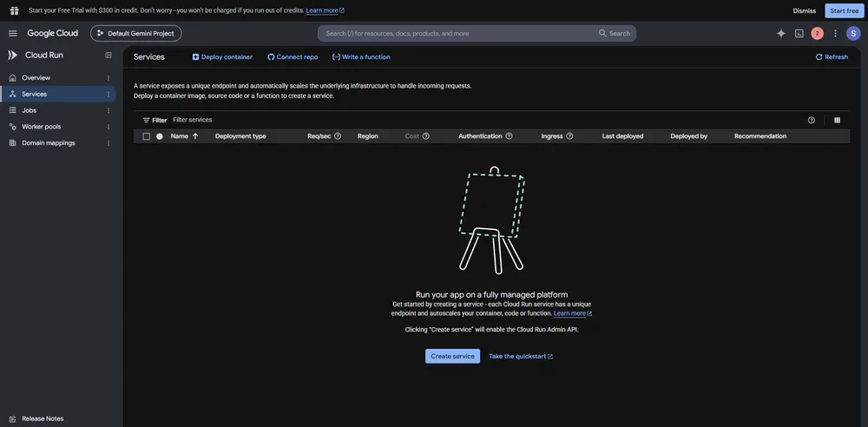Open Take the quickstart link
The image size is (868, 427).
(x=521, y=357)
